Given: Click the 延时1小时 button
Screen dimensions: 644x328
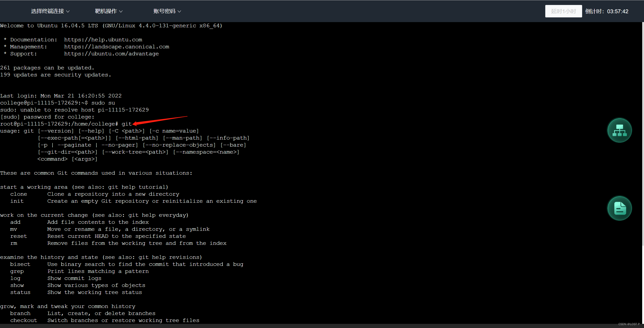Looking at the screenshot, I should point(563,11).
